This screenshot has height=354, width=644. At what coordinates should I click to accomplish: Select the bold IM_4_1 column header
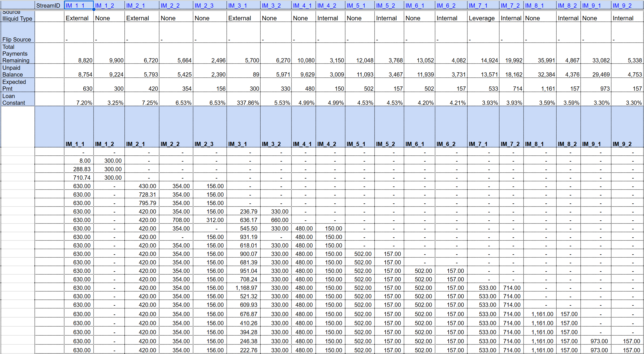(302, 144)
